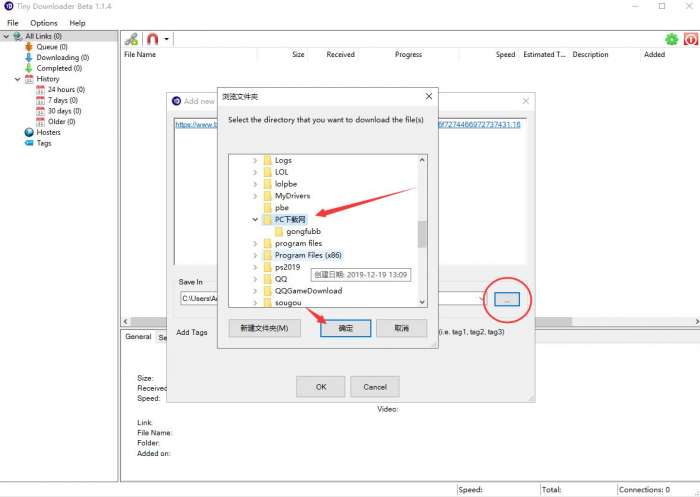Image resolution: width=700 pixels, height=497 pixels.
Task: Click the 新建文件夹(M) button
Action: [264, 328]
